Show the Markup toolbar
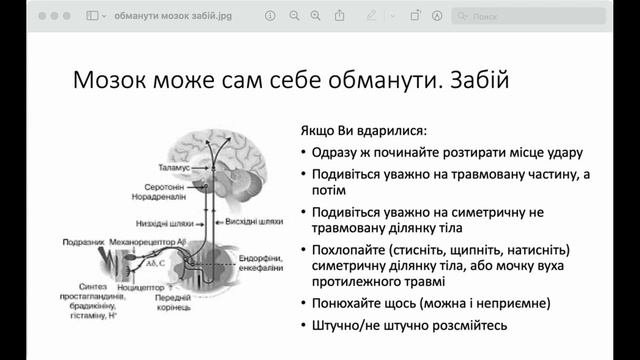640x360 pixels. pos(437,16)
